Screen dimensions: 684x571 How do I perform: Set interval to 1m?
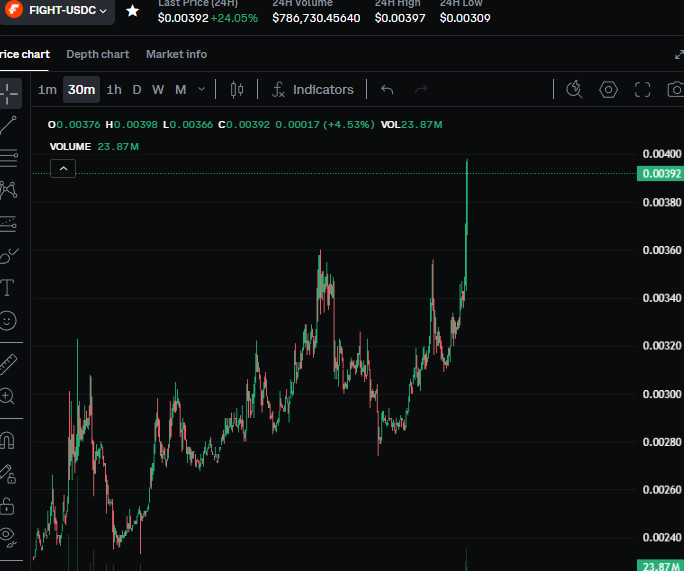(x=47, y=89)
